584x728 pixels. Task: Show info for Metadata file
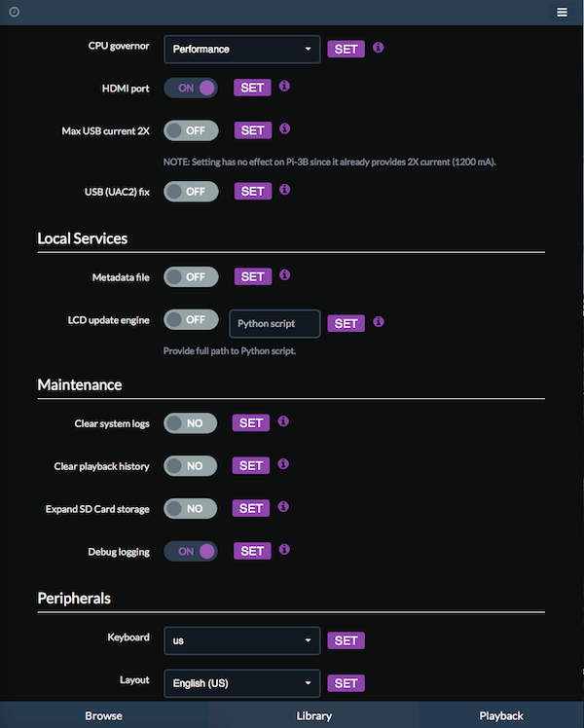[x=285, y=274]
